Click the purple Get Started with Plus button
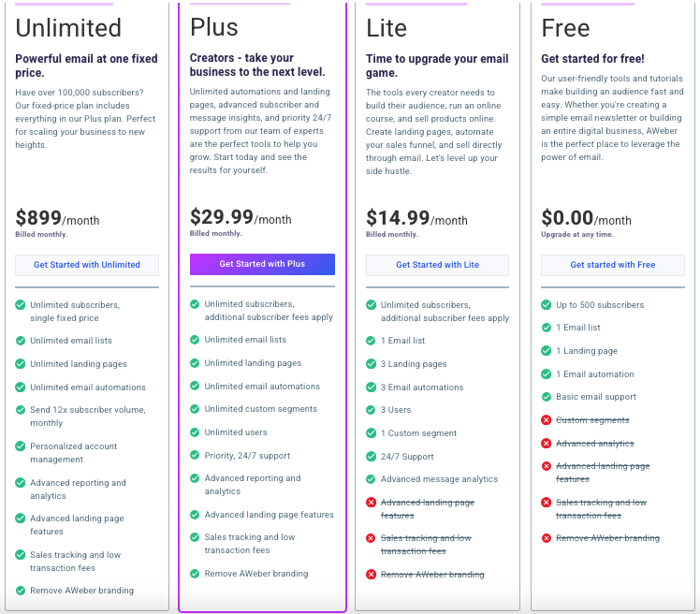This screenshot has width=700, height=614. pyautogui.click(x=262, y=264)
